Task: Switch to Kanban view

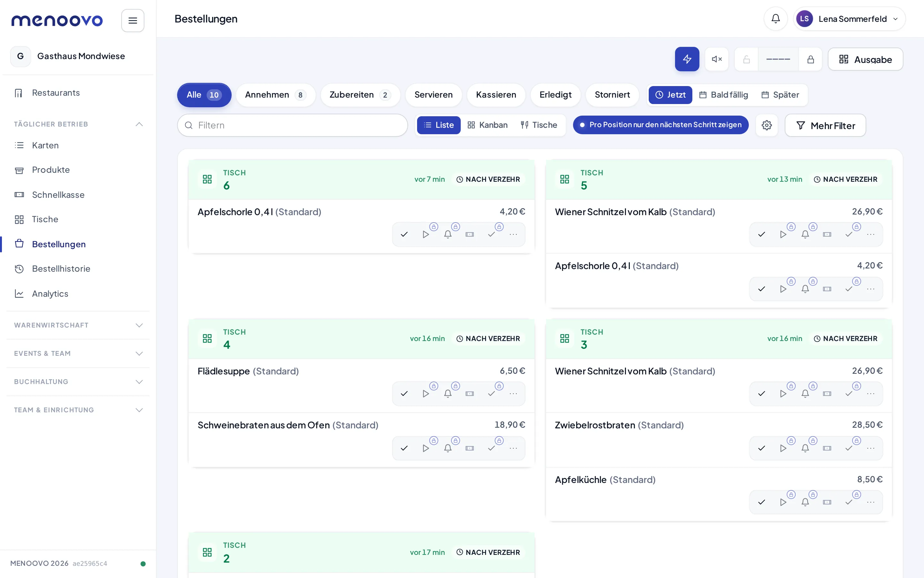Action: (x=488, y=125)
